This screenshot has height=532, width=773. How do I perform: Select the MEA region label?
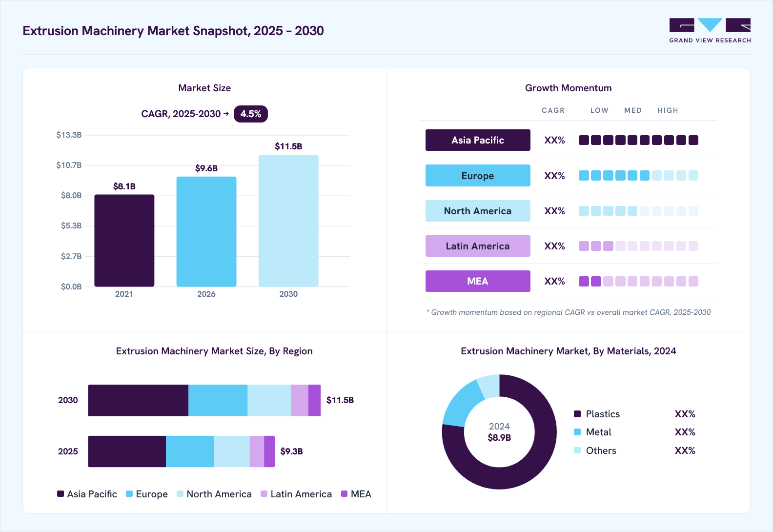coord(478,281)
